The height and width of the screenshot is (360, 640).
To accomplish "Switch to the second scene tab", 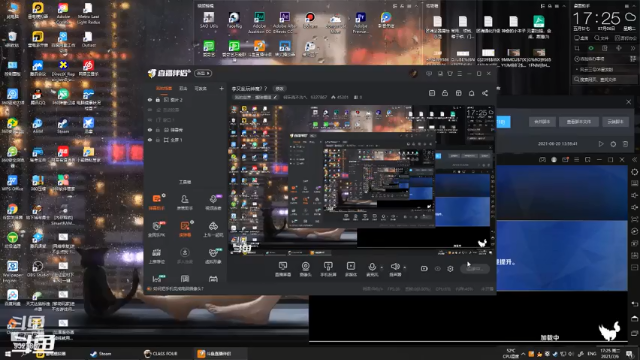I will coord(183,88).
